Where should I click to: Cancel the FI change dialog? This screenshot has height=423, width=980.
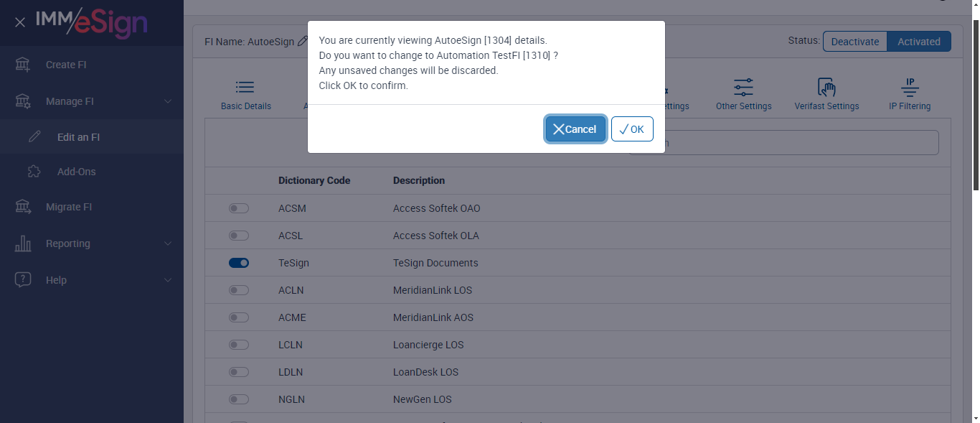575,129
